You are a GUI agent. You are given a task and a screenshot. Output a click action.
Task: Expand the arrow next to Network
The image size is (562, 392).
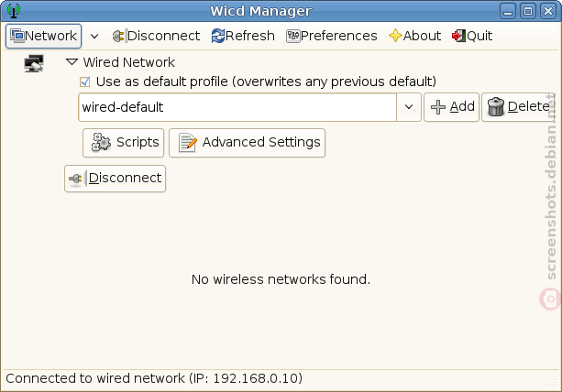[x=94, y=36]
